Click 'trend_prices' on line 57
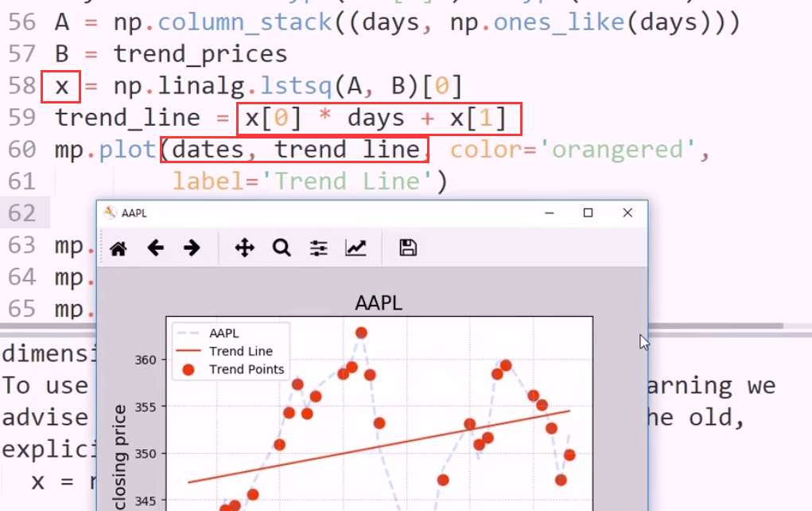The width and height of the screenshot is (812, 511). 200,54
